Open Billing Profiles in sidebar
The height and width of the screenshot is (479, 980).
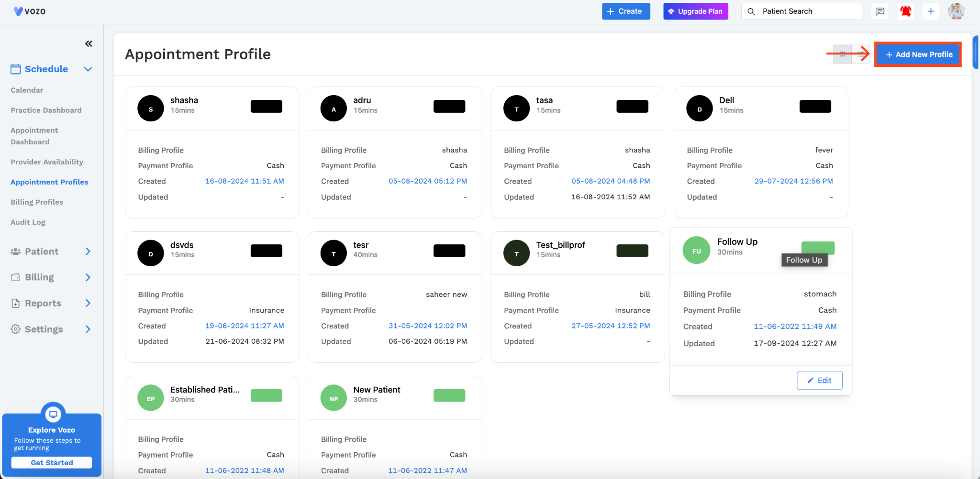(x=37, y=202)
